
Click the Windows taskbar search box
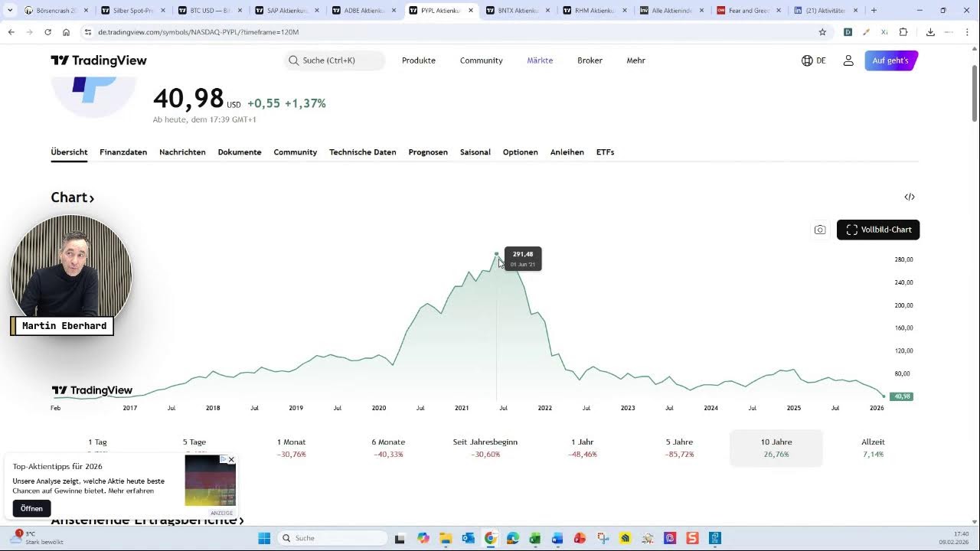(x=332, y=538)
